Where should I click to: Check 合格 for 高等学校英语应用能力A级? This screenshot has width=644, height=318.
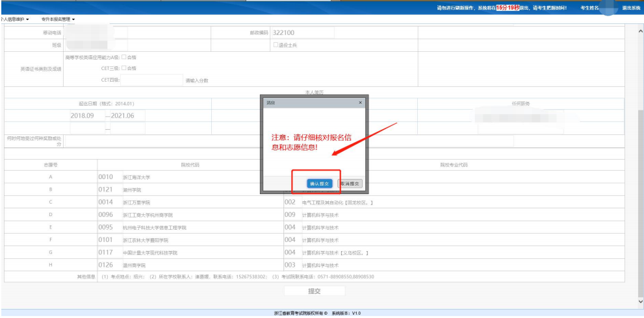124,57
